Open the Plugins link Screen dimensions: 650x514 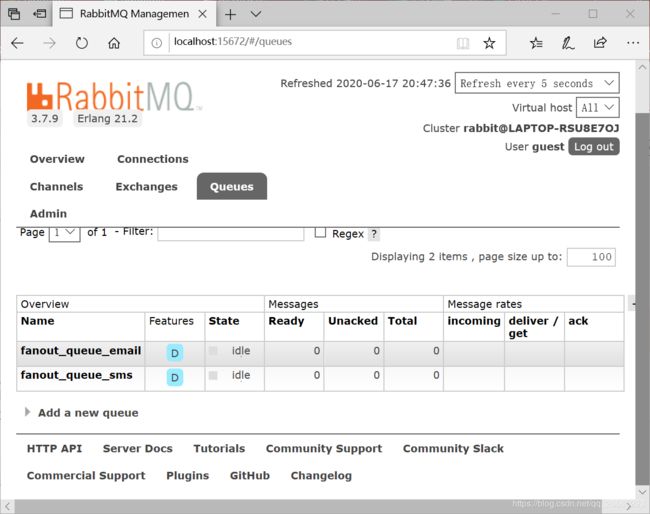pos(187,475)
